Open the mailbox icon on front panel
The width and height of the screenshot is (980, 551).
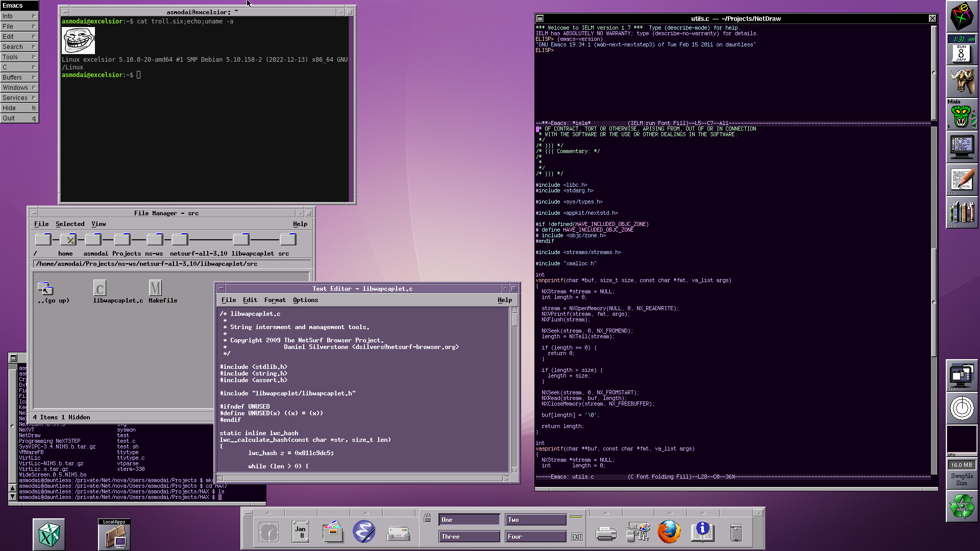click(399, 534)
